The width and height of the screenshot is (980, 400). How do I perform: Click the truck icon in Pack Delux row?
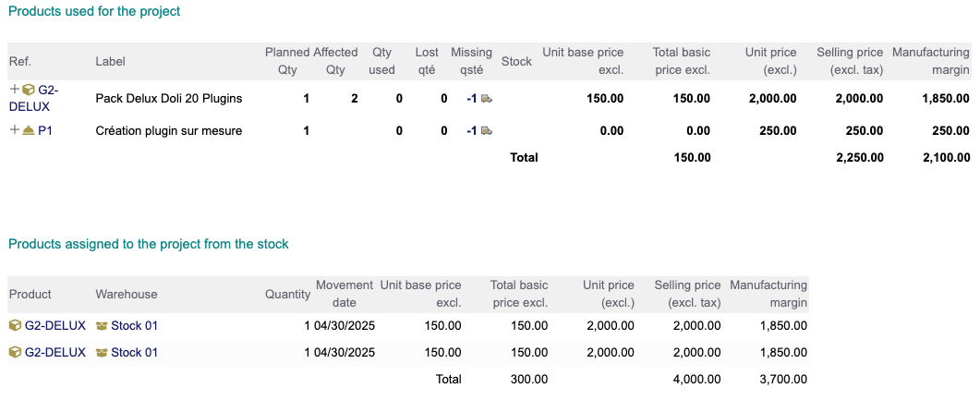486,98
